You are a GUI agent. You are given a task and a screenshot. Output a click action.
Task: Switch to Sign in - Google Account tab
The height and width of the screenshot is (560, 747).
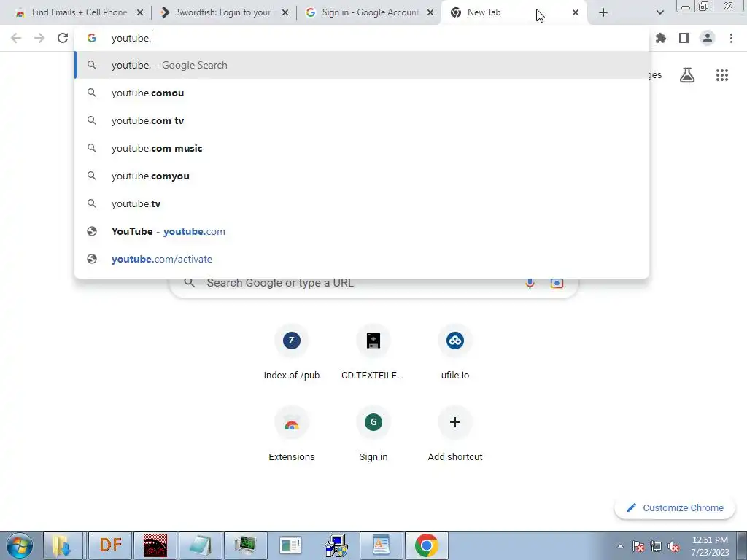tap(369, 12)
